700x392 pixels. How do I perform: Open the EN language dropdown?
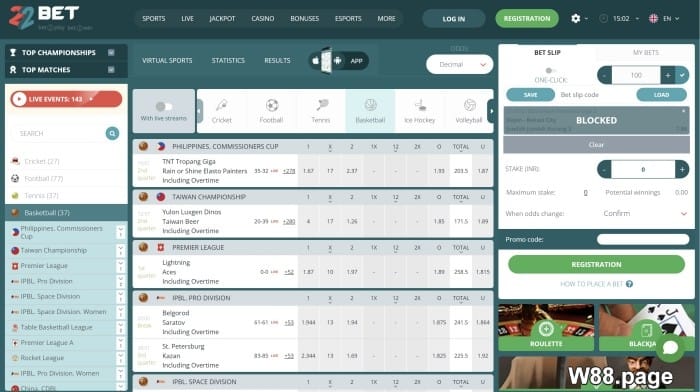point(671,18)
